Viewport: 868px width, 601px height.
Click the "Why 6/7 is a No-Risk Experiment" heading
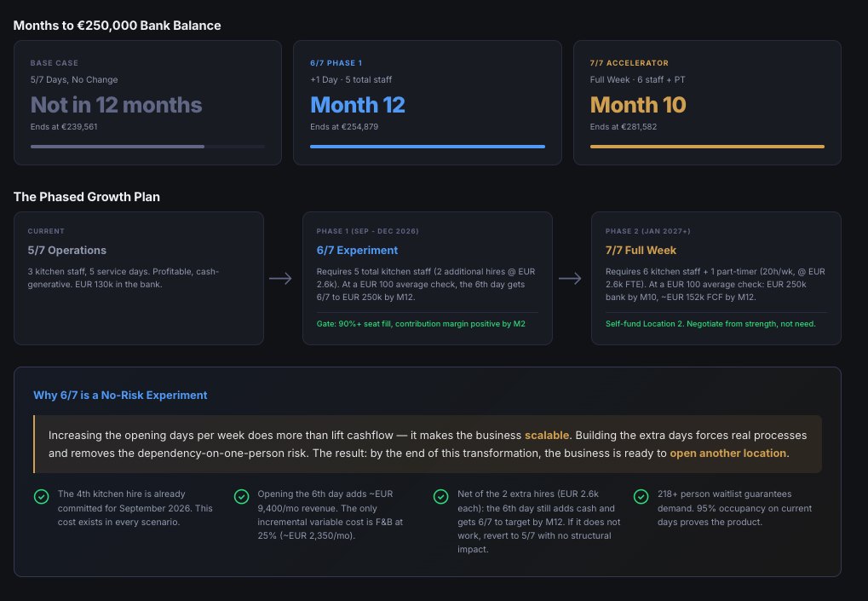point(120,395)
